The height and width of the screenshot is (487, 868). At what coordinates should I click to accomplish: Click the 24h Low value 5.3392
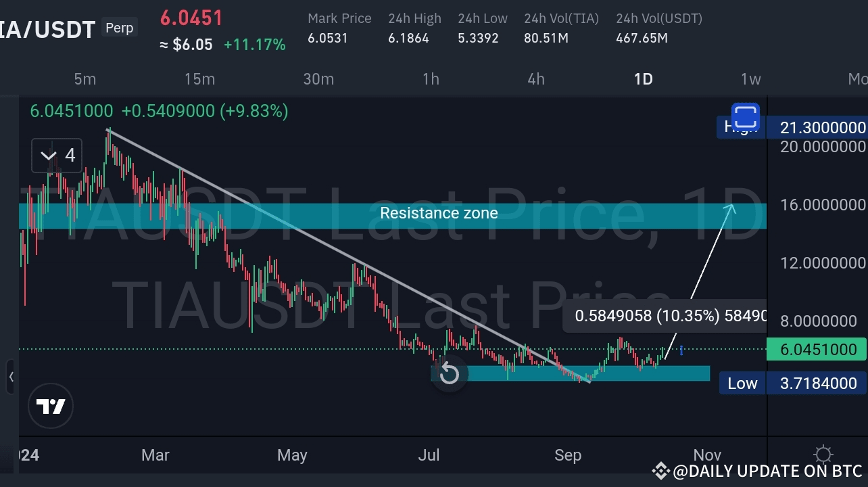point(478,38)
